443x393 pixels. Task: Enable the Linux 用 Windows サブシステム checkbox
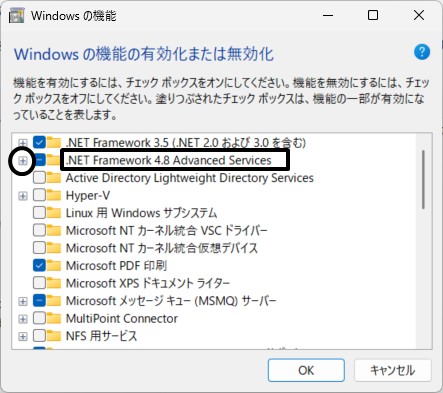pos(39,213)
